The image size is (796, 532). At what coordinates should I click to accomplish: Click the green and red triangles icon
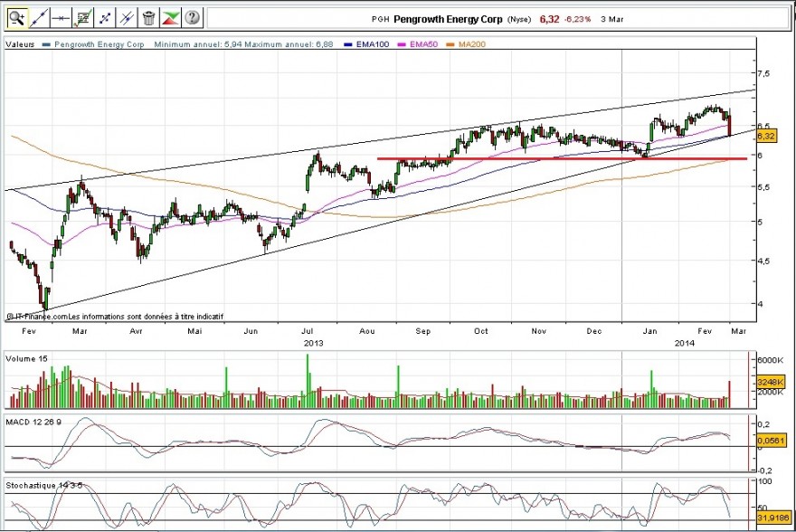click(x=170, y=18)
